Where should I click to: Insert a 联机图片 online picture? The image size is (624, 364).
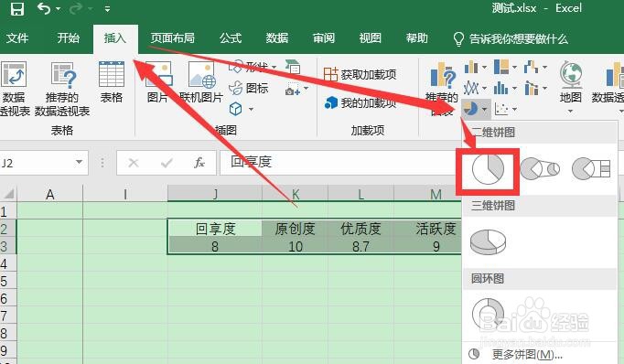201,82
